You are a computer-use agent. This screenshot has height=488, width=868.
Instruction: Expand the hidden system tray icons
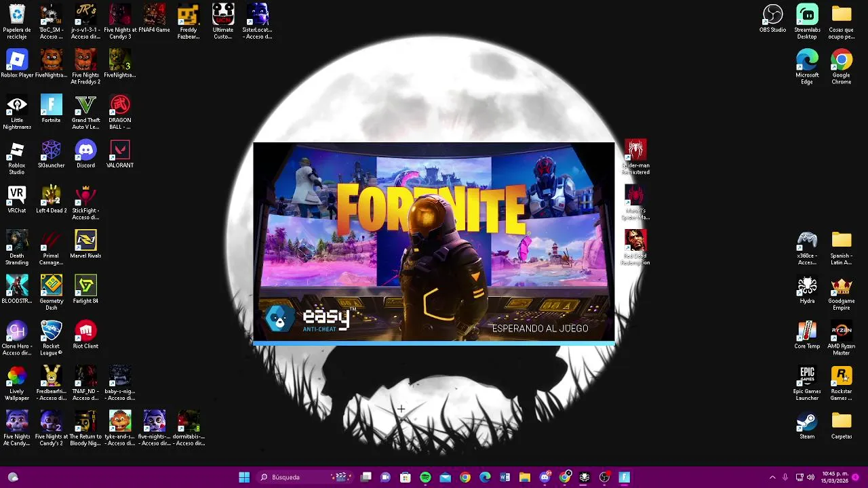pyautogui.click(x=772, y=477)
